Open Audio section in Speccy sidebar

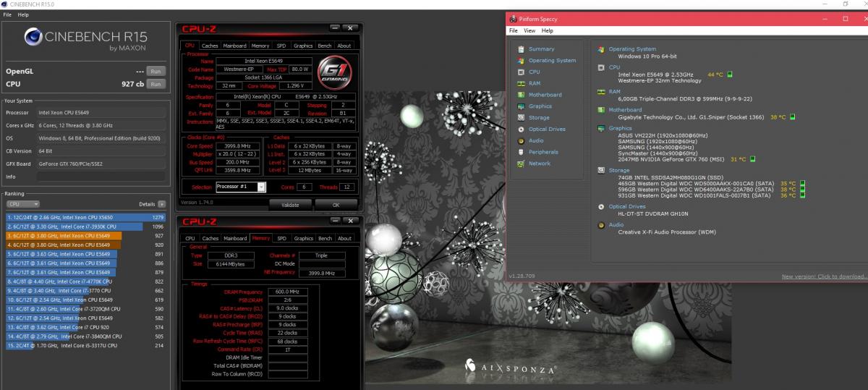click(536, 140)
